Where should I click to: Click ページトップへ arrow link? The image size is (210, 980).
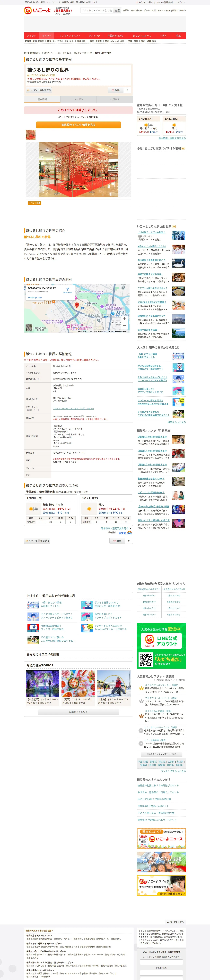[175, 922]
